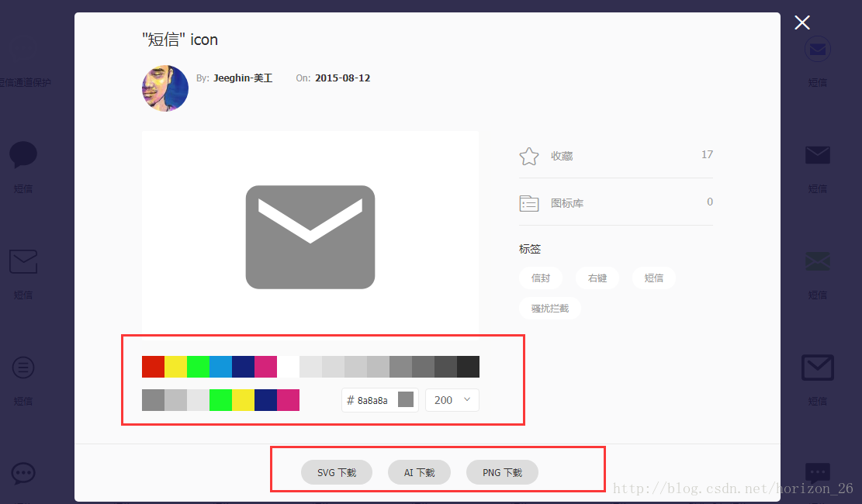
Task: Pick the first dark gray swatch in recent colors row
Action: (153, 400)
